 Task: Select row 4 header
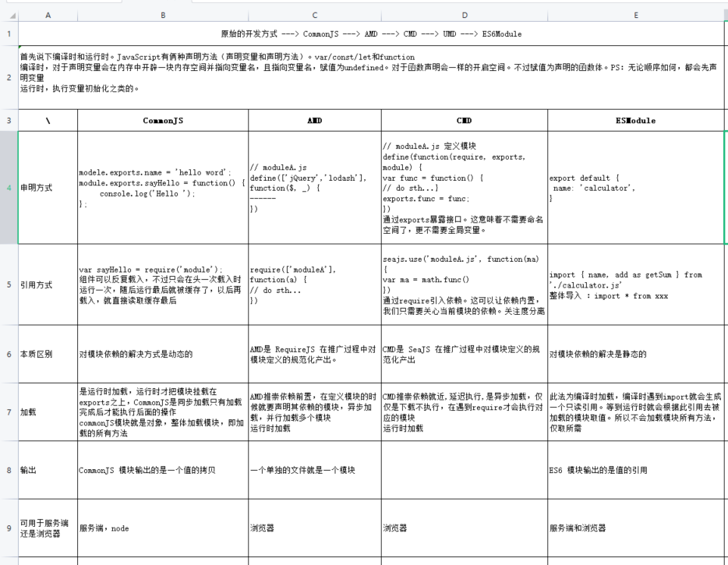pos(9,188)
